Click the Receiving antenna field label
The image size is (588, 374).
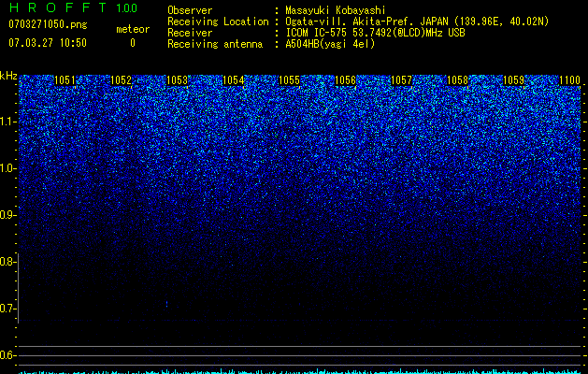[215, 44]
